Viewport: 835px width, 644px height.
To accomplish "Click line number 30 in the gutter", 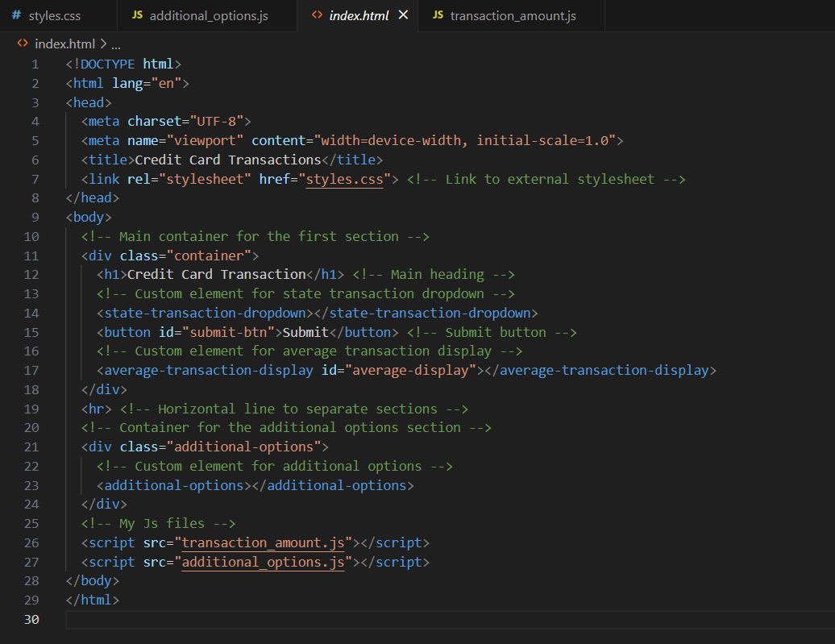I will [31, 620].
